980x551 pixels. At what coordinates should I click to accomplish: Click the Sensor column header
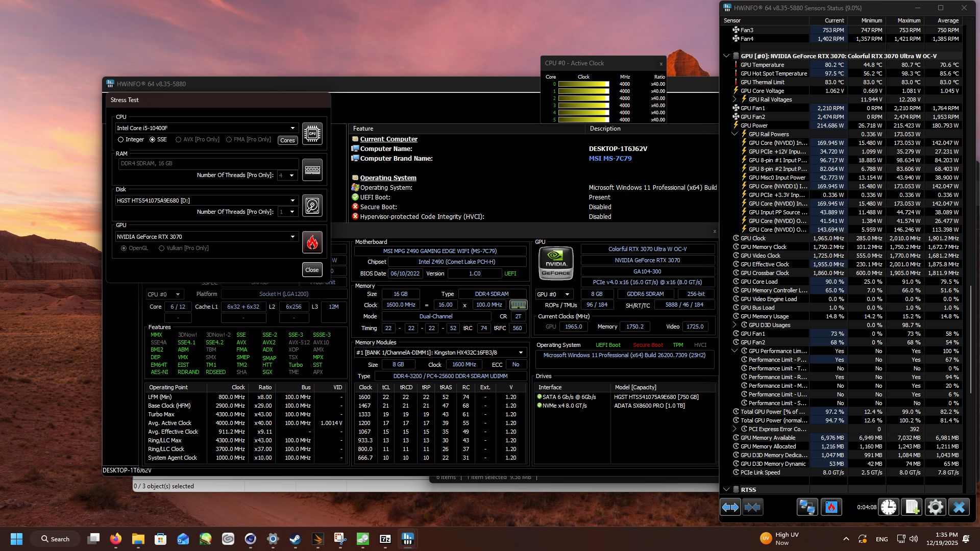pyautogui.click(x=765, y=21)
